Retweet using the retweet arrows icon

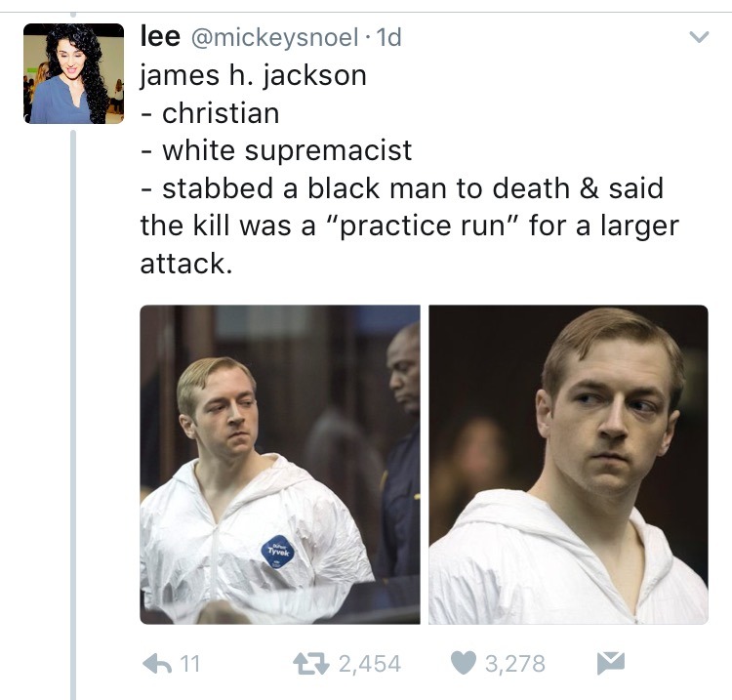click(310, 664)
